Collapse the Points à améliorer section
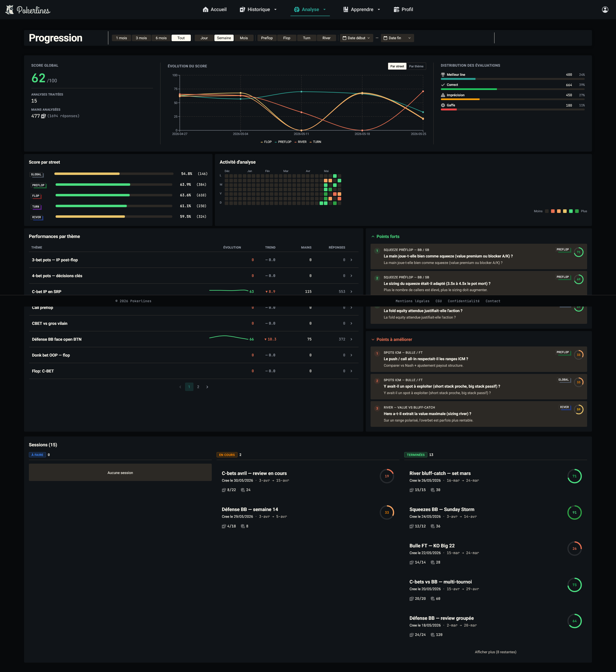This screenshot has height=672, width=616. pyautogui.click(x=373, y=340)
